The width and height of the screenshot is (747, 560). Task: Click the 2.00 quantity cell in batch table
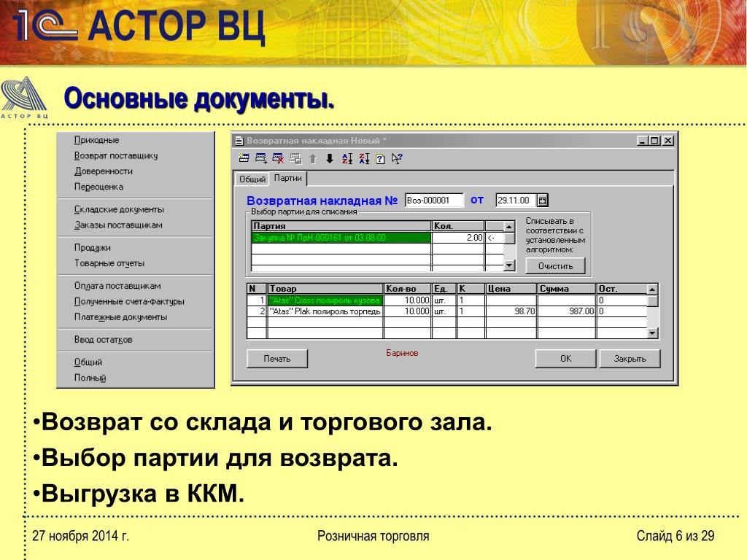point(458,238)
